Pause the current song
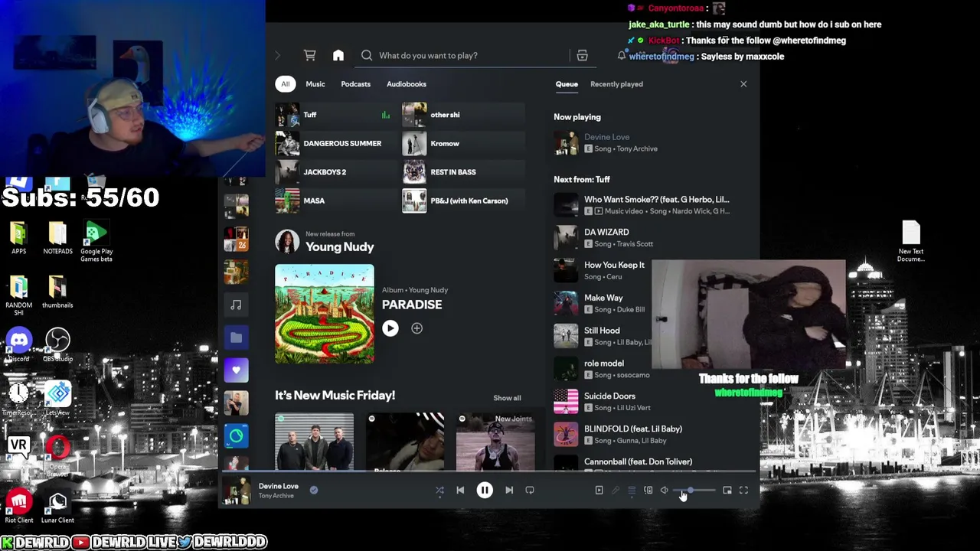The image size is (980, 551). click(x=485, y=491)
